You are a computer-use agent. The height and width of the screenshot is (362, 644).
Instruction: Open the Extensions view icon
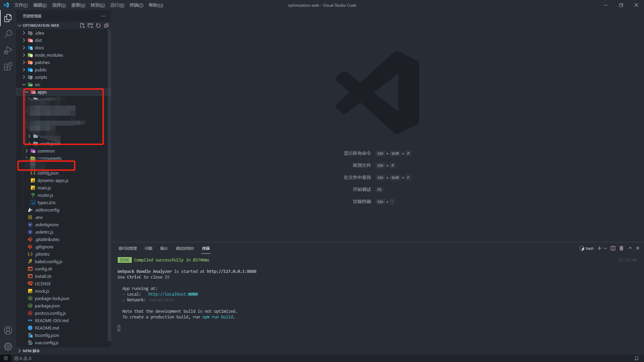tap(8, 67)
